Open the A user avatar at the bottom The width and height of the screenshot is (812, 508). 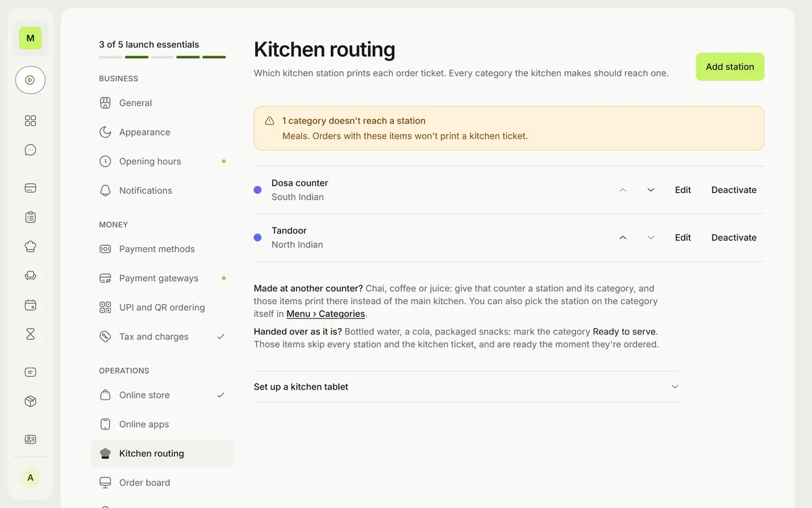click(x=30, y=478)
